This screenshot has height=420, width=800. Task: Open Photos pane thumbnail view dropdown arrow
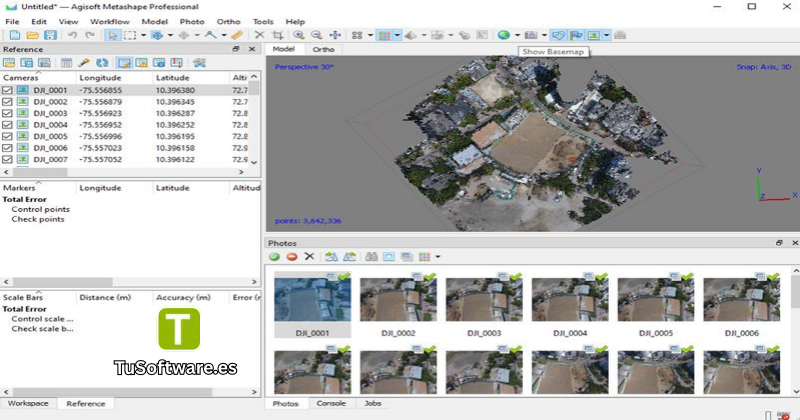tap(438, 256)
